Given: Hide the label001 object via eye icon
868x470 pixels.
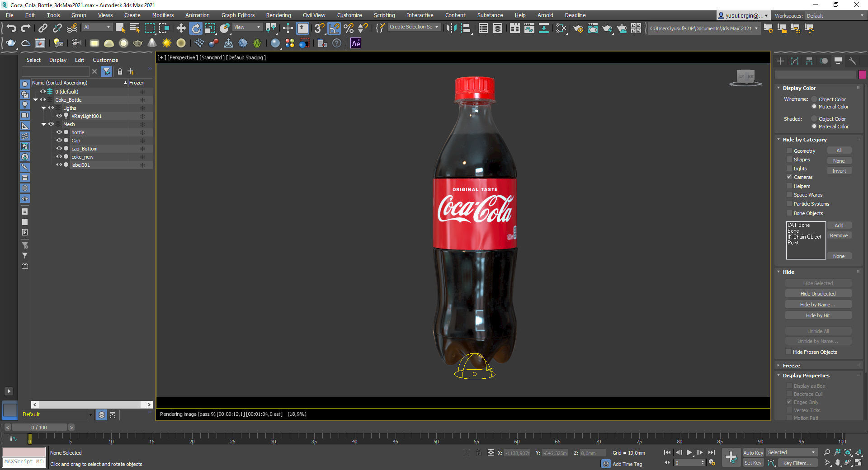Looking at the screenshot, I should 59,165.
